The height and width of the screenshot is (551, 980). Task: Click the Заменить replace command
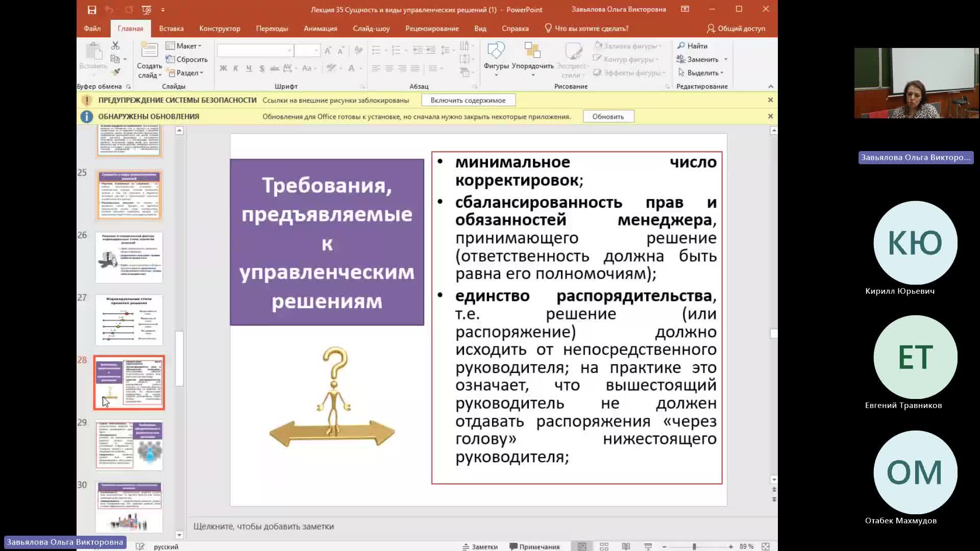(x=697, y=59)
